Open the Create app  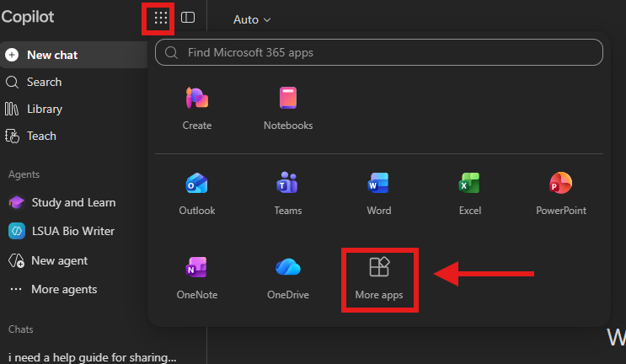pyautogui.click(x=197, y=108)
